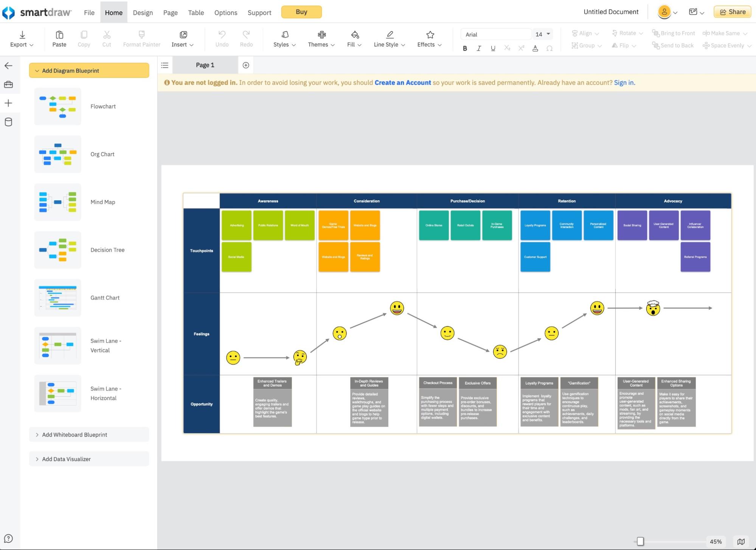
Task: Toggle underline formatting
Action: [493, 48]
